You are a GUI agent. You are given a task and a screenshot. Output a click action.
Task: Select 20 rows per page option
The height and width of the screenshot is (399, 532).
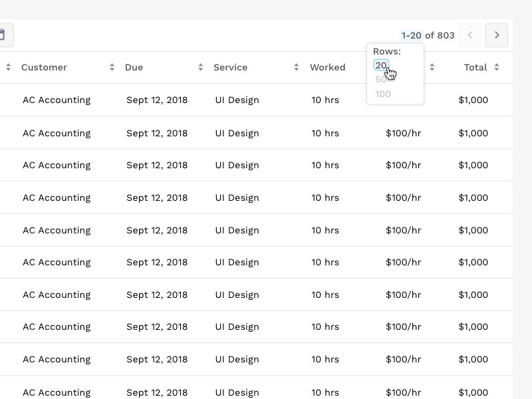pyautogui.click(x=381, y=65)
